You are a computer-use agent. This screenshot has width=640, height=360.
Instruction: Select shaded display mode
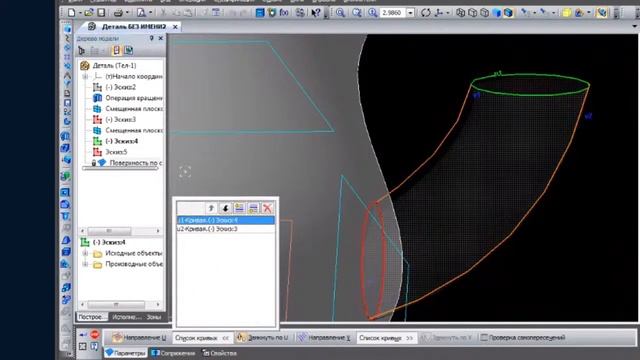[496, 13]
